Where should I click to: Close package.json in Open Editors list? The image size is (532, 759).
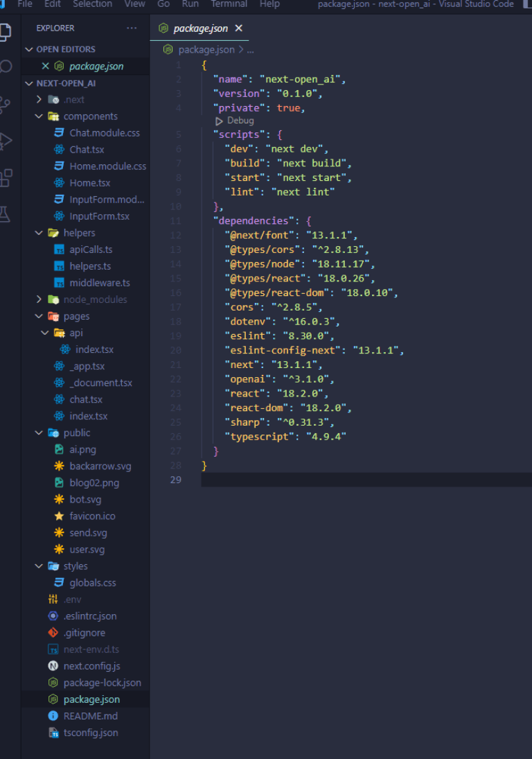click(46, 67)
